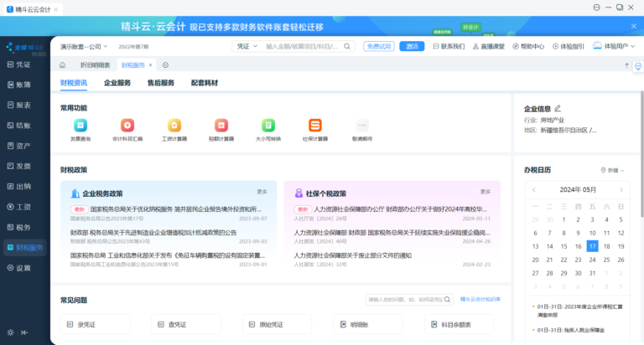Open the 社保计算器 tool

click(315, 125)
